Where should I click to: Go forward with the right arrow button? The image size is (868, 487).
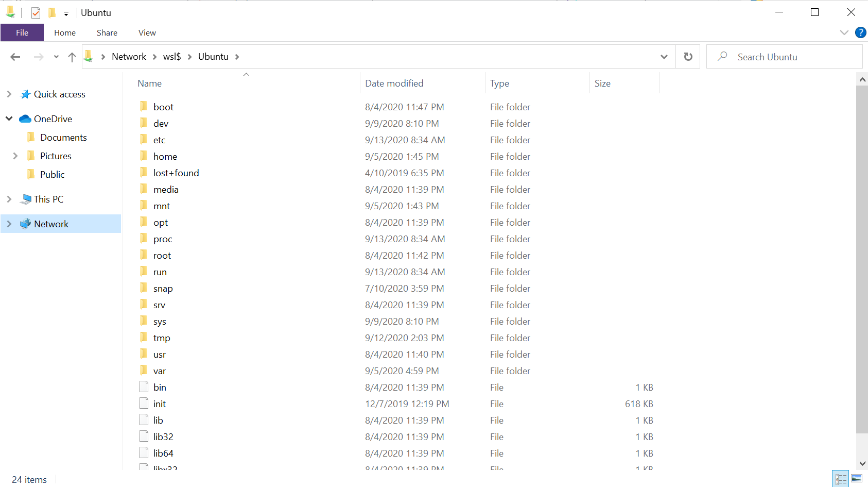coord(39,57)
